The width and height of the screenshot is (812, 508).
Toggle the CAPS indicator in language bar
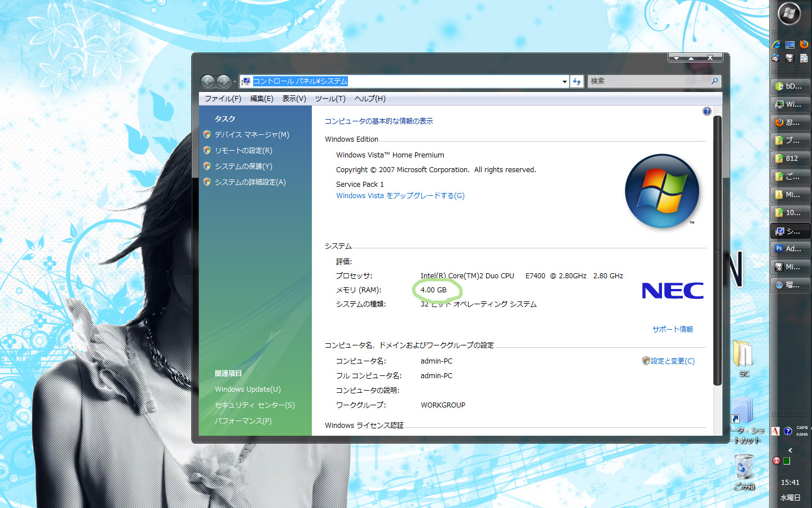point(802,428)
